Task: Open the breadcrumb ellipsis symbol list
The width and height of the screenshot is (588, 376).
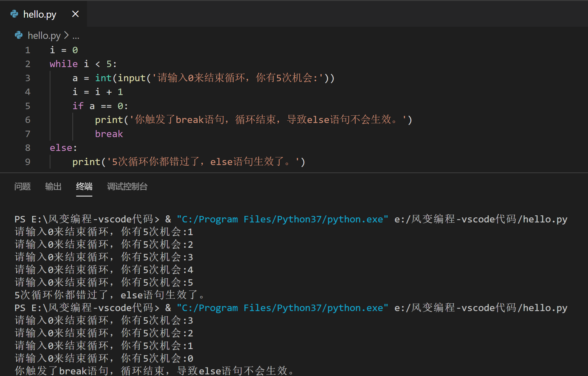Action: 76,36
